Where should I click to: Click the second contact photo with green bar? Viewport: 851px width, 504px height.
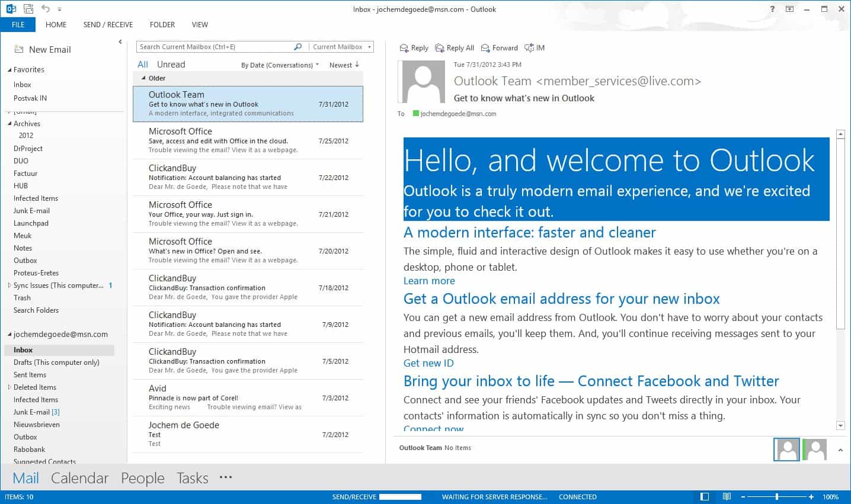(x=815, y=450)
